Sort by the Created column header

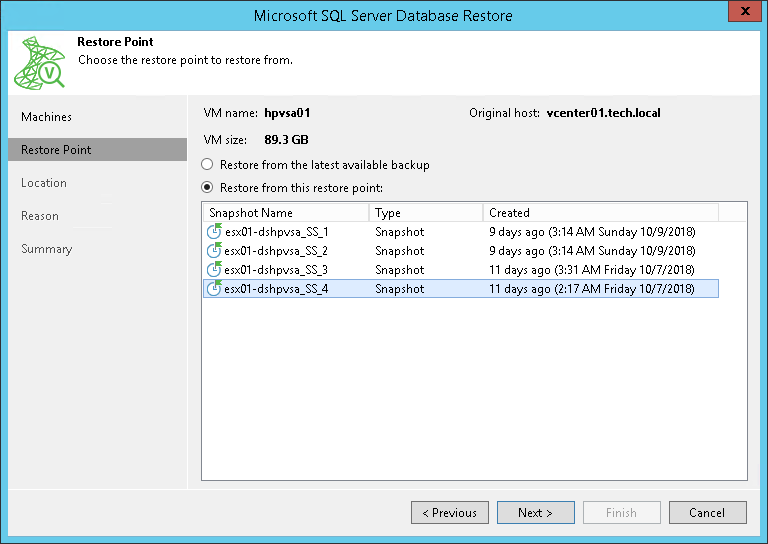601,213
